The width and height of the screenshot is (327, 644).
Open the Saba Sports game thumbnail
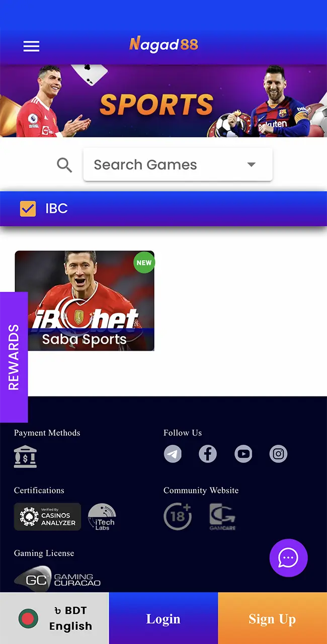[85, 301]
